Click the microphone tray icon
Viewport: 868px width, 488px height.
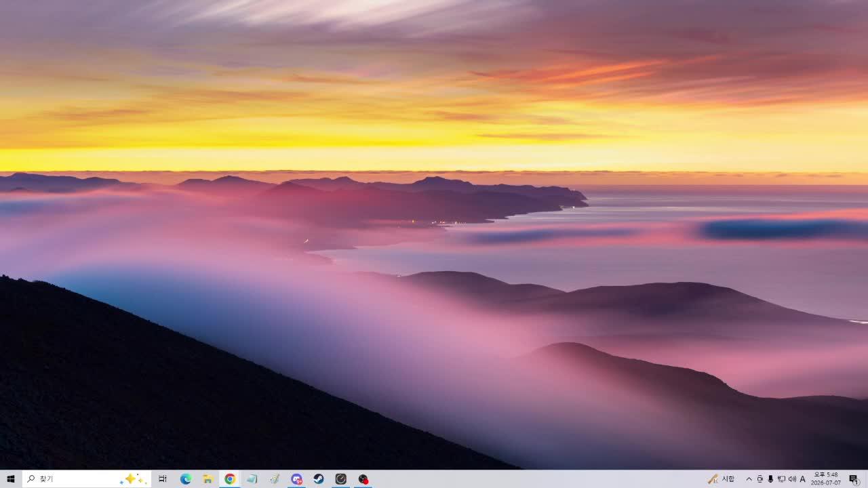[770, 479]
